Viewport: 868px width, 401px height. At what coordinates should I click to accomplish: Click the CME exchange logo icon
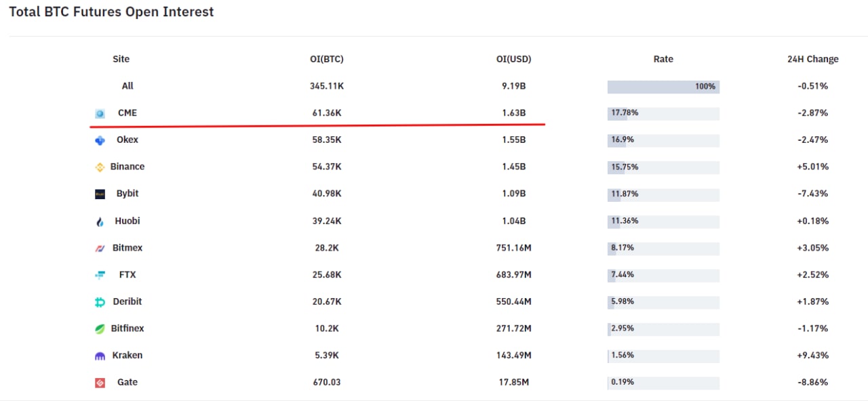click(100, 114)
